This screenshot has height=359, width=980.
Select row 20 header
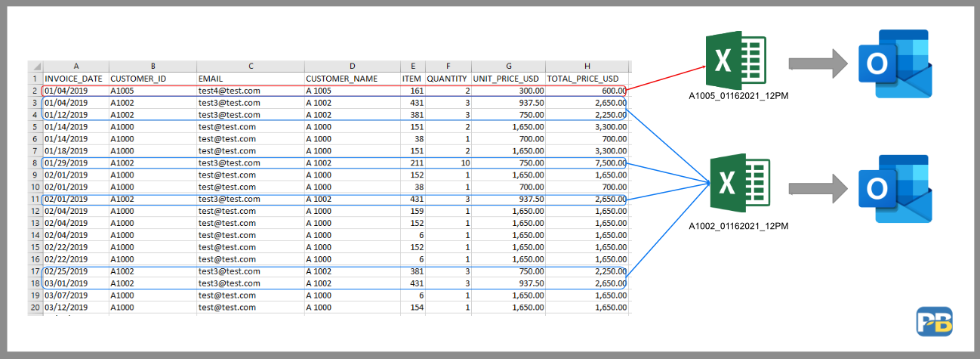pos(35,308)
